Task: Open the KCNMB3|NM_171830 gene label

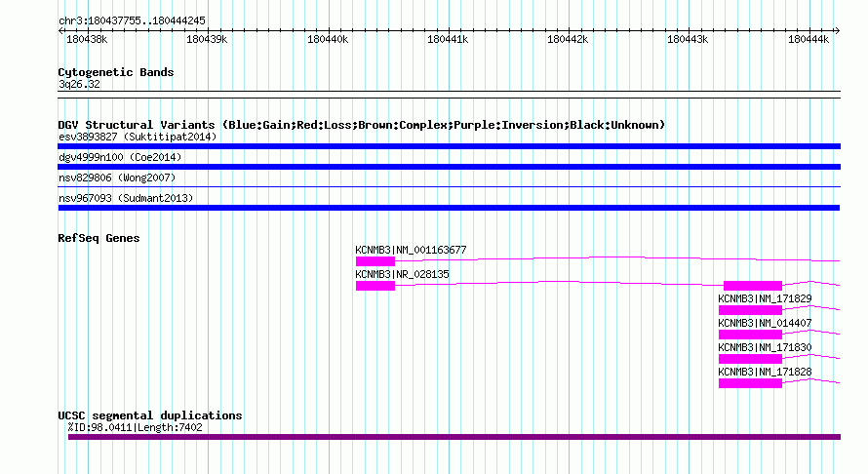Action: pos(765,348)
